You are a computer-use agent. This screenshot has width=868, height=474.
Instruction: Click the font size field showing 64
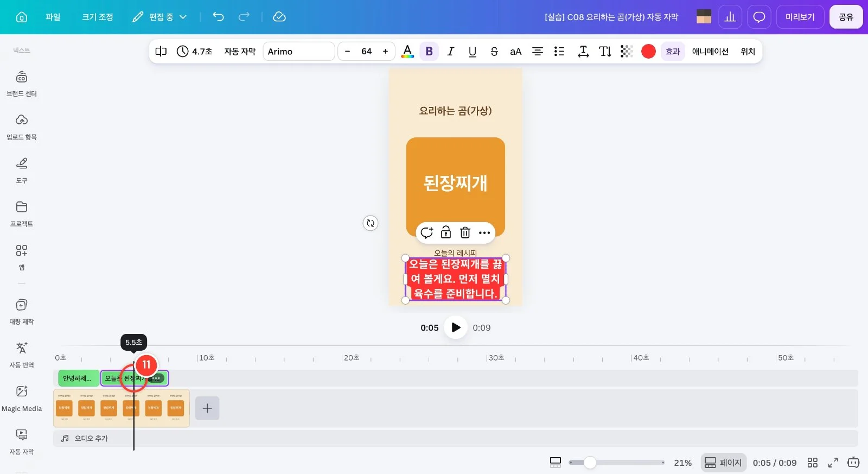[367, 51]
